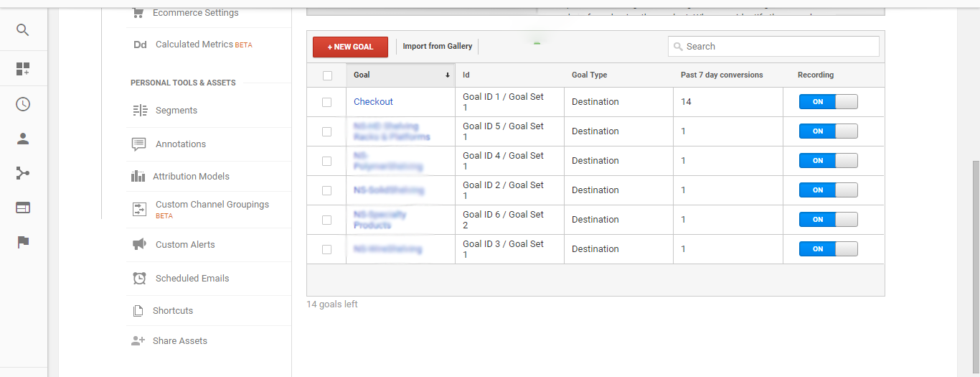Open the Behavior window icon

point(23,208)
